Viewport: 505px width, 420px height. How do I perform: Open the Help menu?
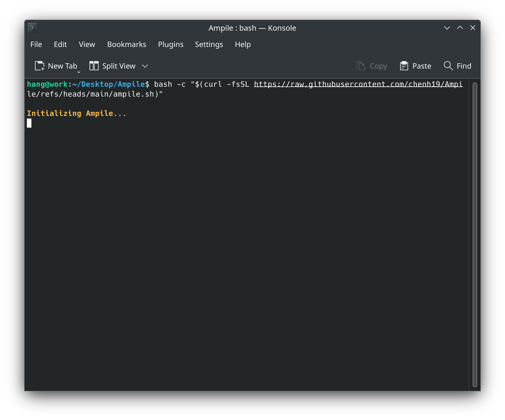pos(243,44)
